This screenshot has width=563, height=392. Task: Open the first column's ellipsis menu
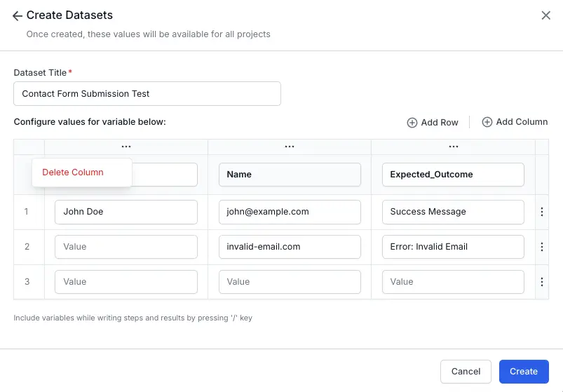(126, 147)
